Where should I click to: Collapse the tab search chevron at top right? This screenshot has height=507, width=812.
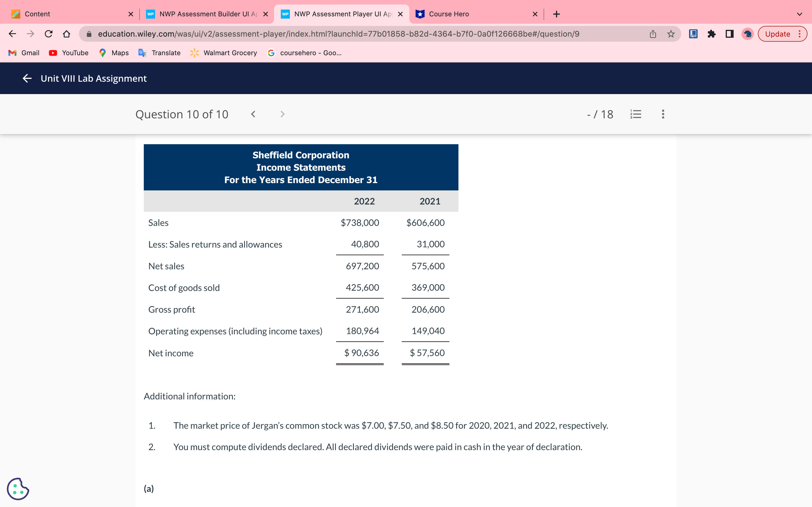click(x=800, y=14)
